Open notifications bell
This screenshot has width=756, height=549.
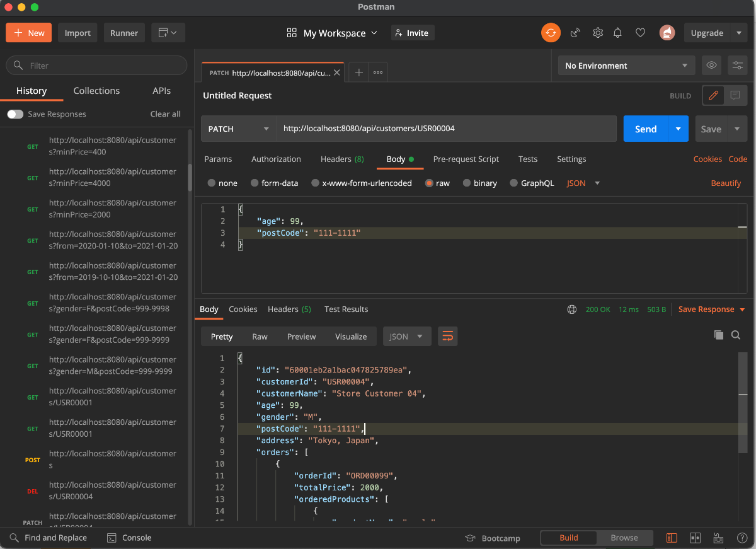pos(618,33)
